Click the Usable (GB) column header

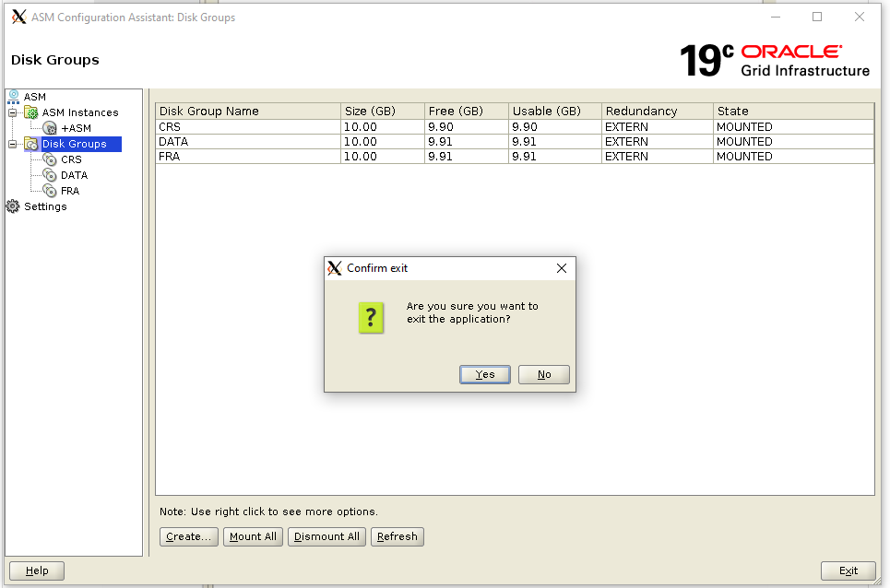[x=555, y=112]
